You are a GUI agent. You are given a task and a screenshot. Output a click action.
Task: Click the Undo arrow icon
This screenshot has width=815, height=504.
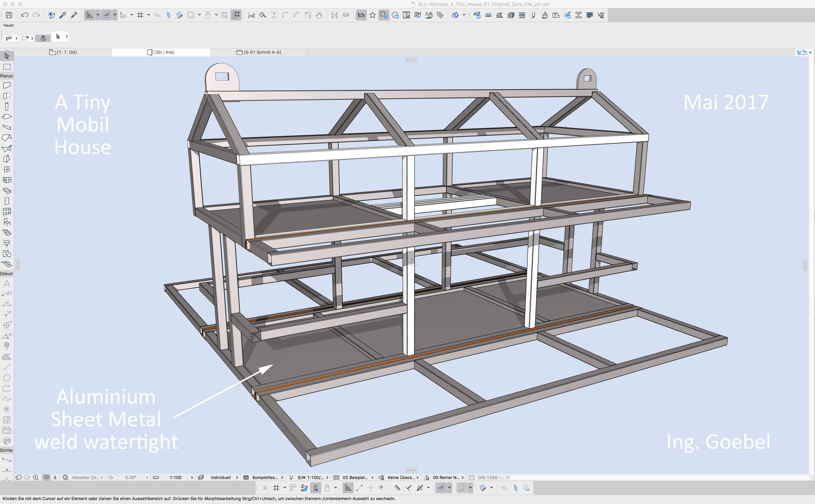[x=24, y=15]
